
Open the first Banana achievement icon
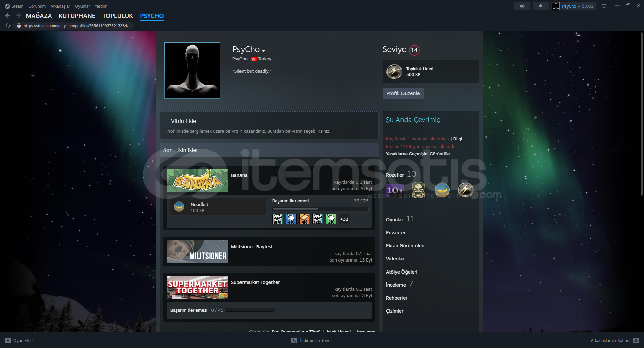pyautogui.click(x=278, y=219)
